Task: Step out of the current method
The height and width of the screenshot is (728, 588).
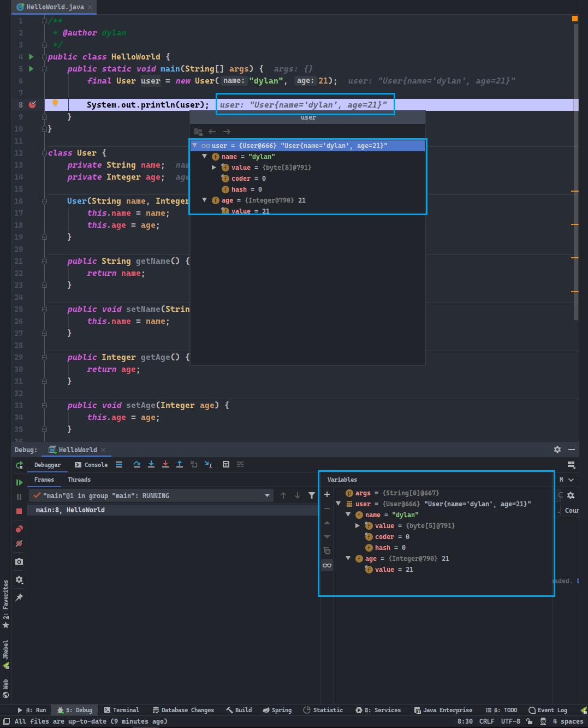Action: [x=180, y=464]
